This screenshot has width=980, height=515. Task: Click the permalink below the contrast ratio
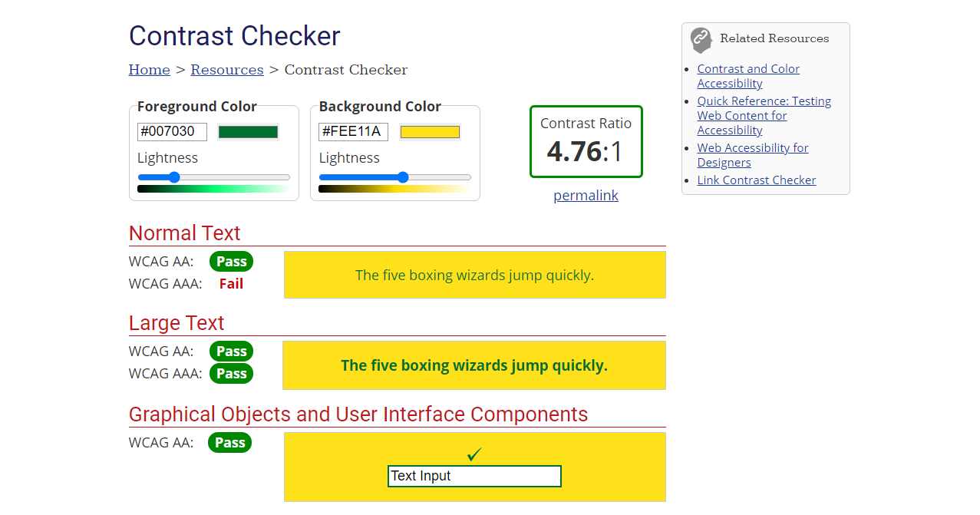tap(586, 195)
